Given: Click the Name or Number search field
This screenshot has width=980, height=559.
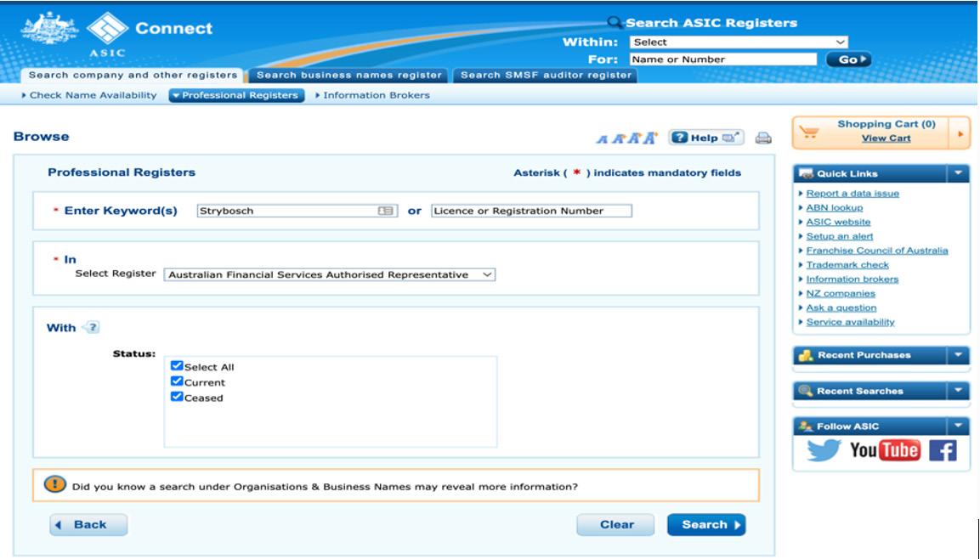Looking at the screenshot, I should tap(723, 59).
